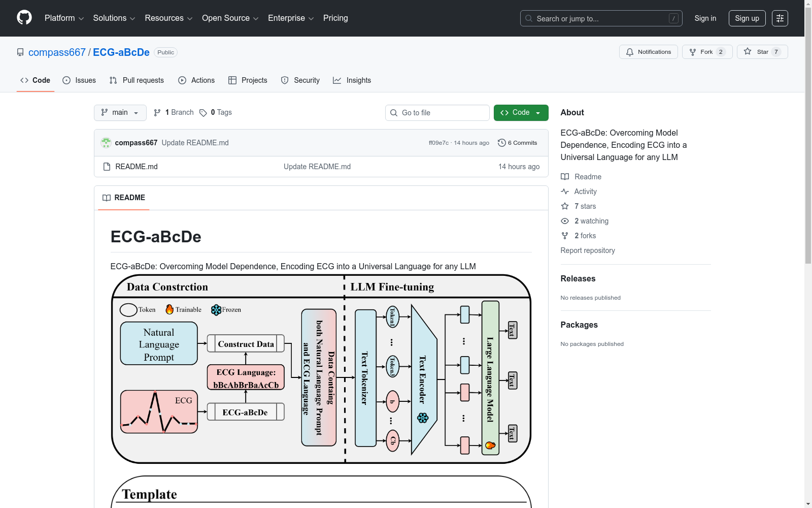812x508 pixels.
Task: Click the branch icon beside 1 Branch
Action: (157, 113)
